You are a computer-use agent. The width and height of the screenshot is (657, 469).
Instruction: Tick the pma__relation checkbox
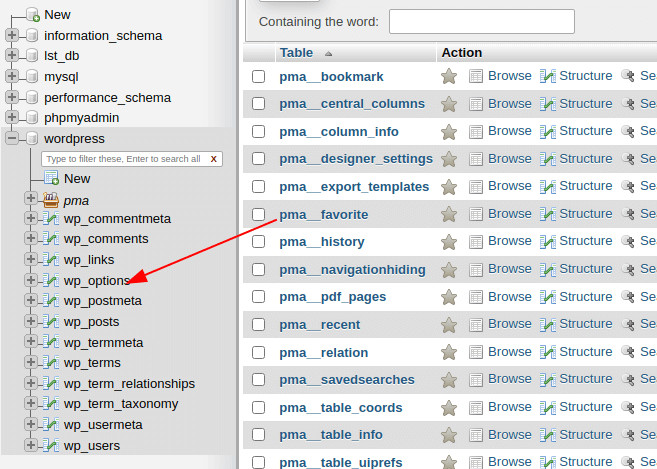click(x=259, y=352)
